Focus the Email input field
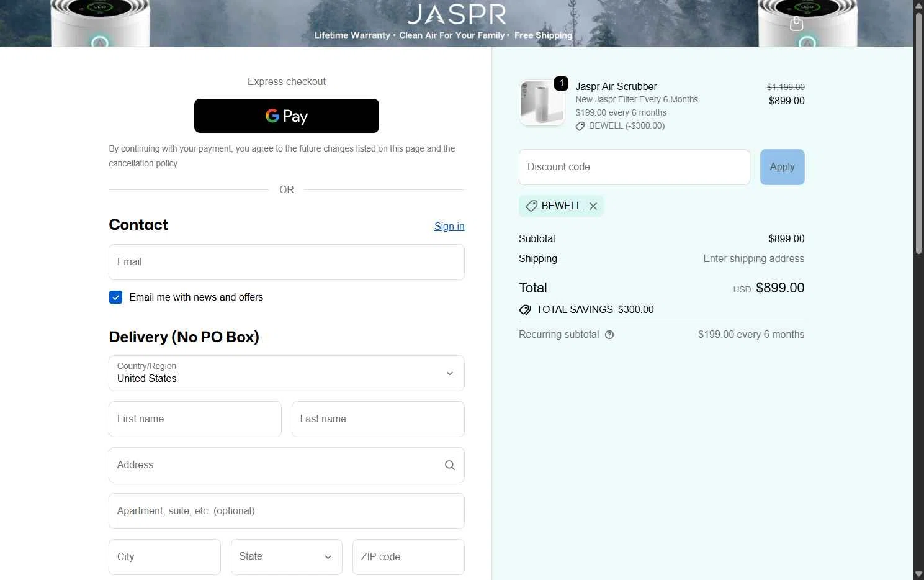 [287, 262]
